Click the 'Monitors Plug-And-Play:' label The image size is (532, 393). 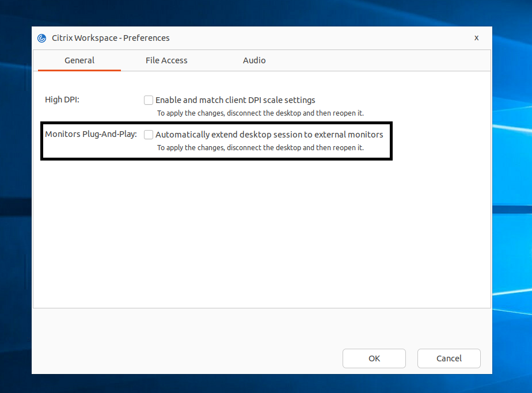[91, 134]
